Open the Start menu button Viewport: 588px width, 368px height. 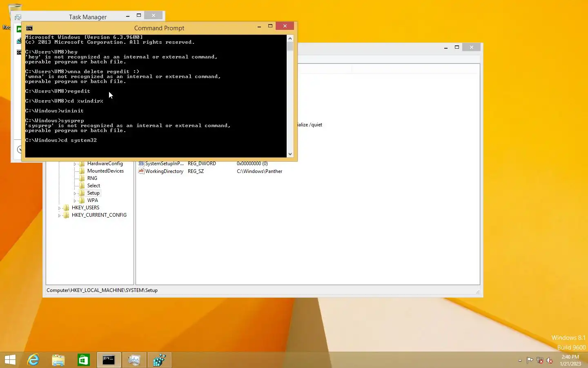coord(10,360)
